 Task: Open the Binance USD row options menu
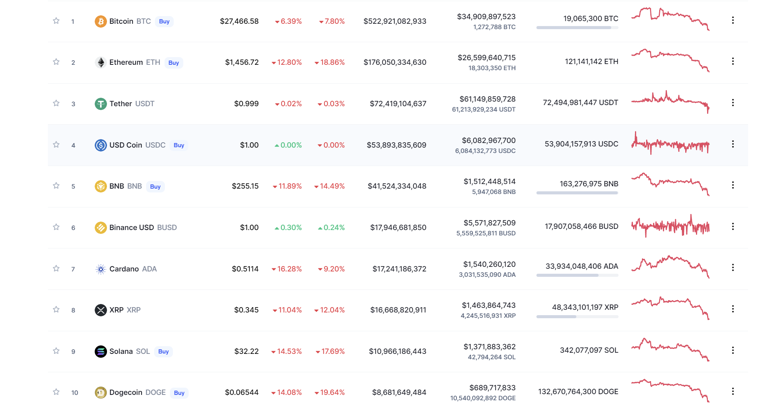click(x=733, y=226)
